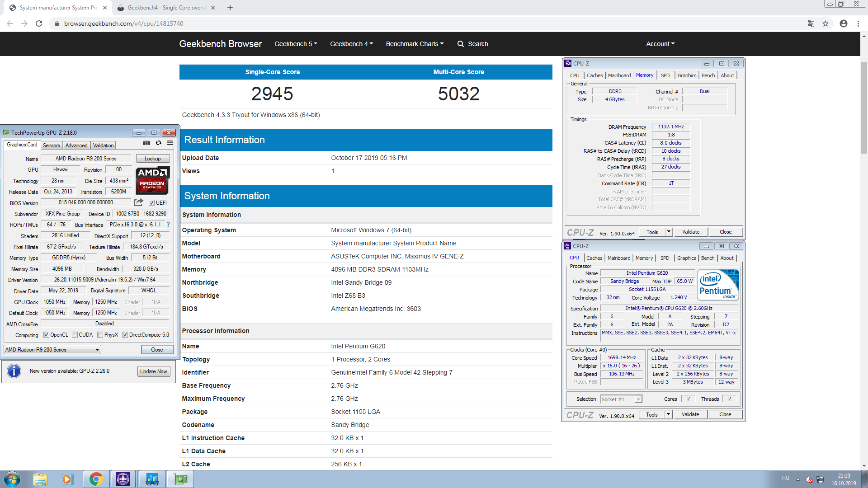Expand Geekbench 4 menu
This screenshot has width=868, height=488.
(351, 44)
